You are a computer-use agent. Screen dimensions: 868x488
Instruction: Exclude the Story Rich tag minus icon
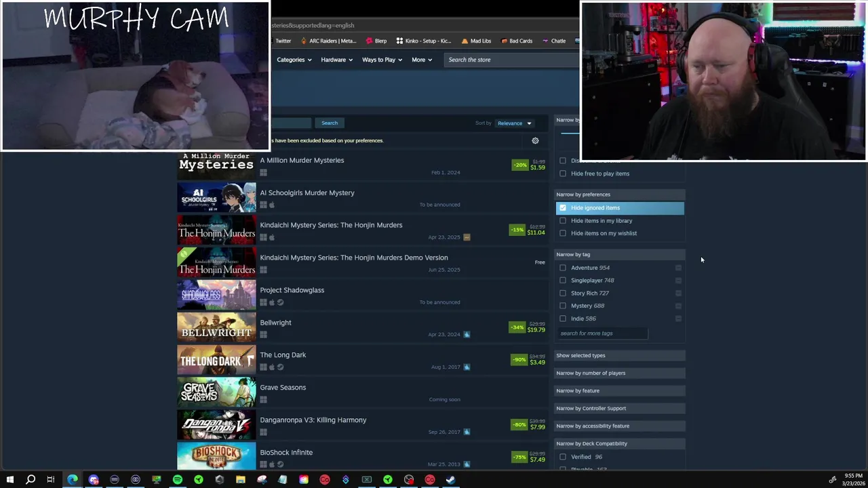(678, 293)
